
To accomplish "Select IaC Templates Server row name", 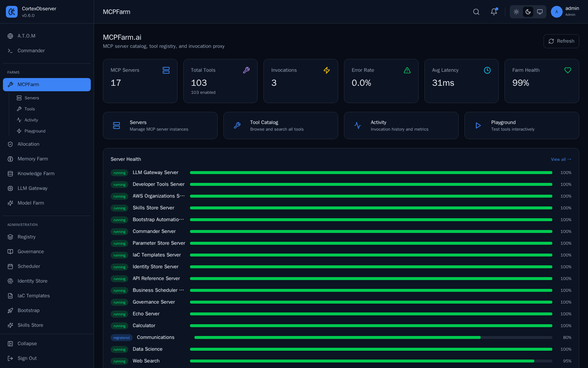I will pyautogui.click(x=157, y=255).
